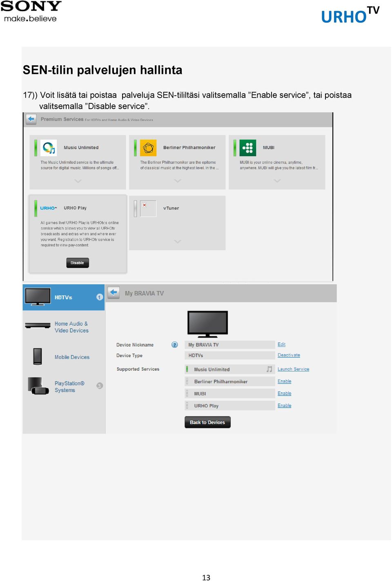Click Enable link for MUBI
This screenshot has width=392, height=581.
click(284, 393)
